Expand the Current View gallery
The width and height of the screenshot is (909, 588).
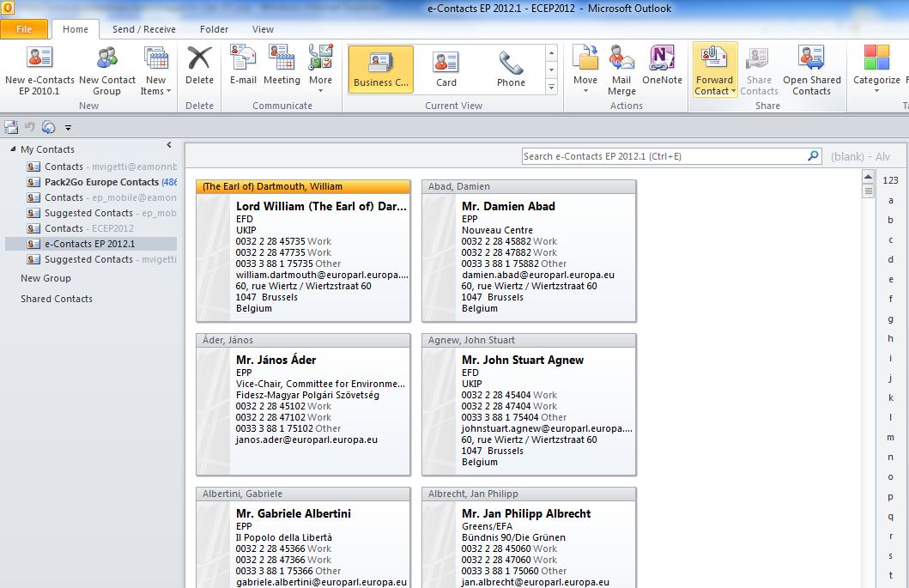551,87
